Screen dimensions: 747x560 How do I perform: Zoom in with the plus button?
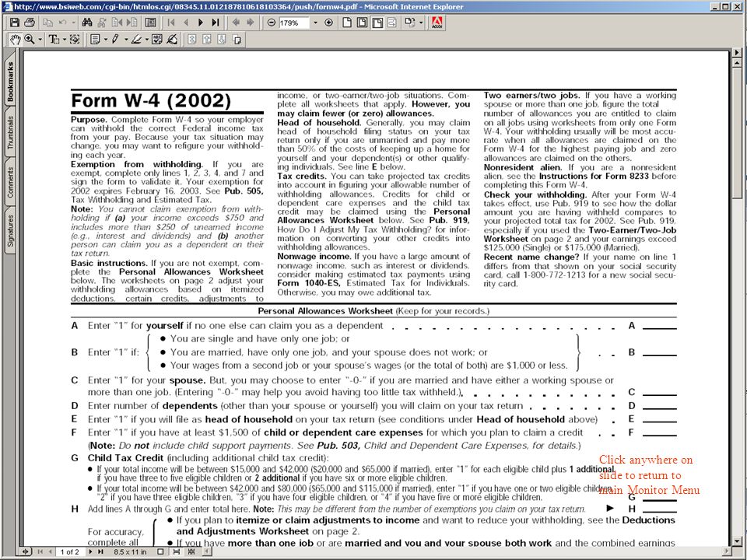[x=328, y=23]
